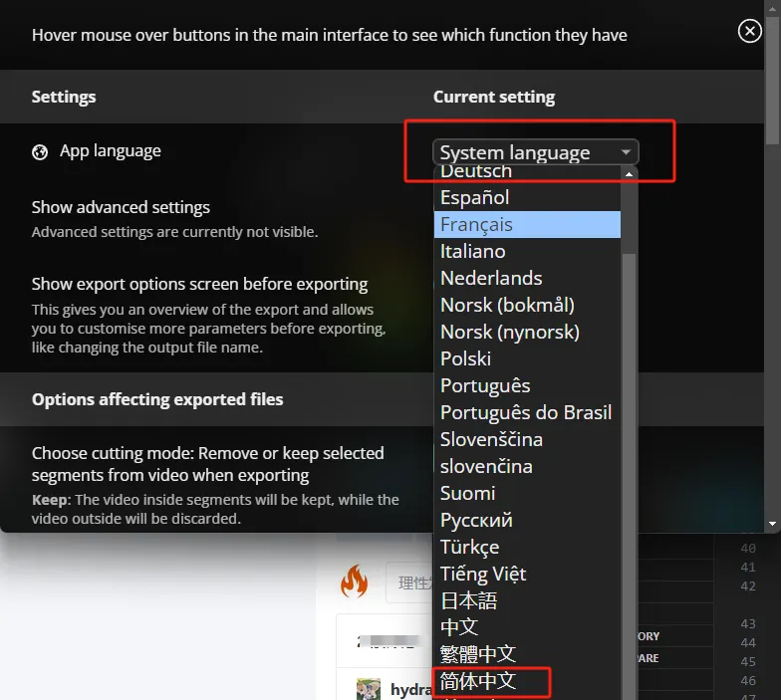
Task: Select Español from the language list
Action: tap(527, 197)
